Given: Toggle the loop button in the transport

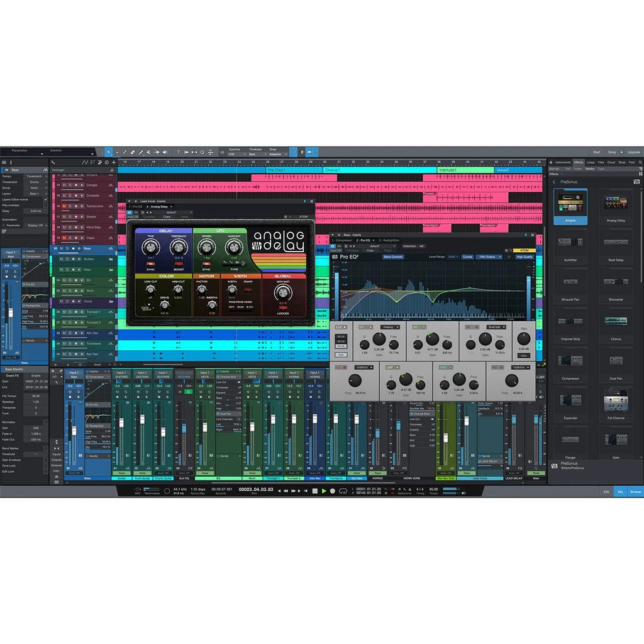Looking at the screenshot, I should point(343,491).
